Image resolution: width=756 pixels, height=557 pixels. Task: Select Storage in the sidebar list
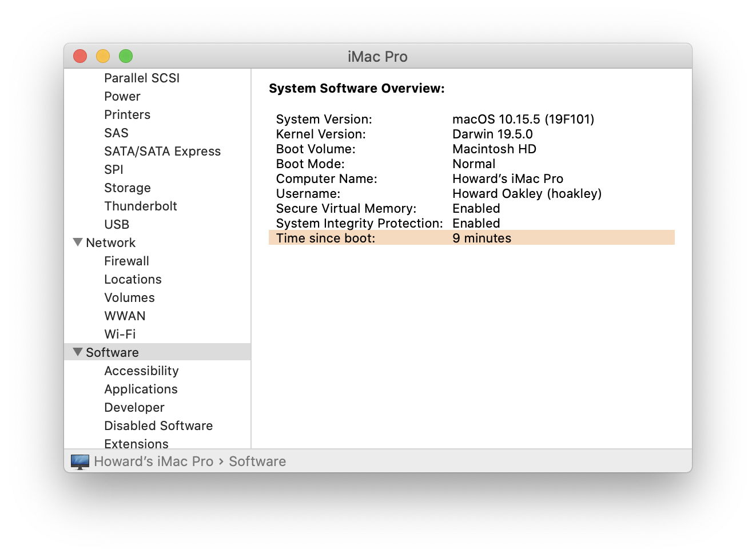click(x=127, y=188)
